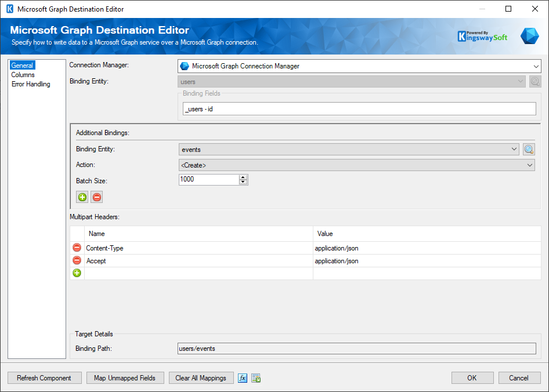Remove the Accept header row
The height and width of the screenshot is (392, 549).
77,260
